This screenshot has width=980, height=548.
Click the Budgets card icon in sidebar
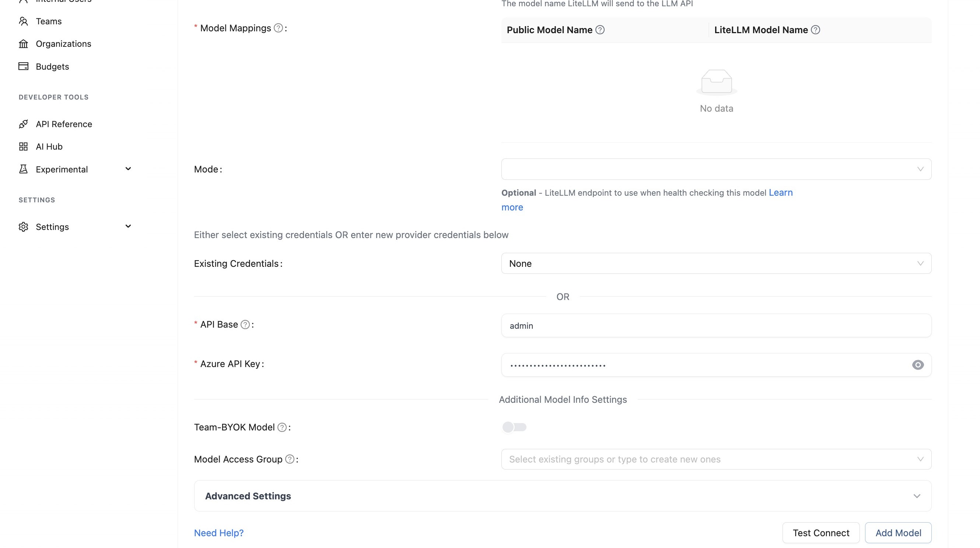pyautogui.click(x=24, y=67)
